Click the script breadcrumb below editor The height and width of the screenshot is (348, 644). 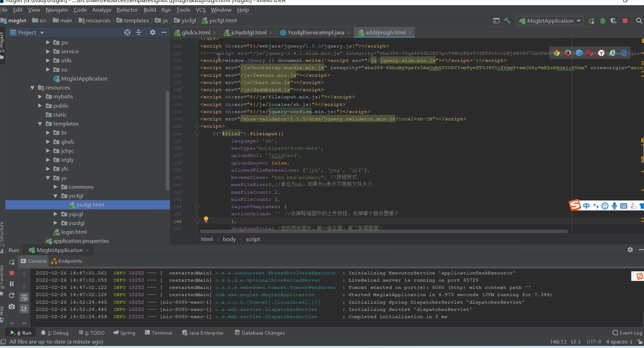pos(253,239)
